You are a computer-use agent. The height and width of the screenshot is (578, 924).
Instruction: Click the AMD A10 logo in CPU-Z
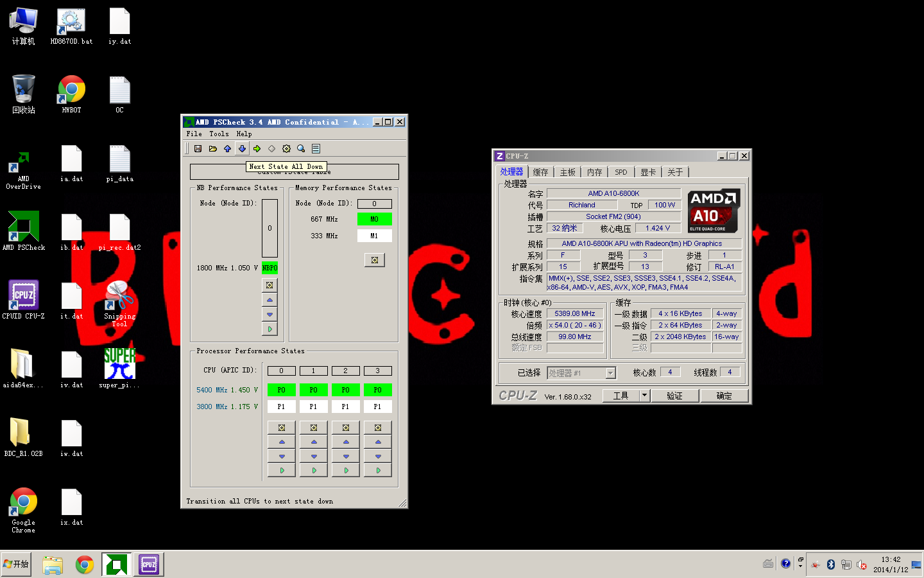pyautogui.click(x=714, y=211)
